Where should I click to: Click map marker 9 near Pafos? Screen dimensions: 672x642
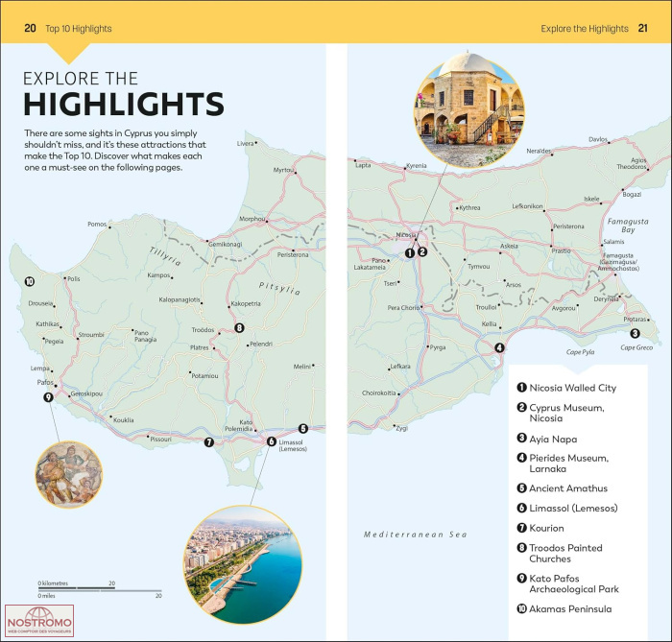point(47,396)
